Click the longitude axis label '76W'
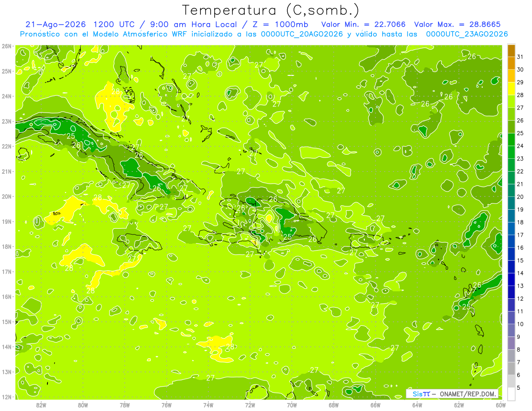The width and height of the screenshot is (532, 411). click(166, 405)
